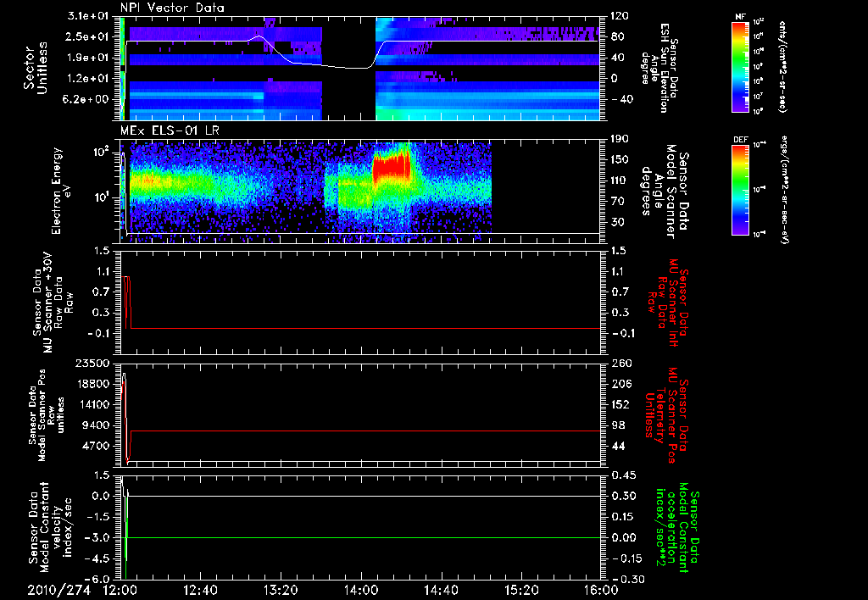Image resolution: width=868 pixels, height=600 pixels.
Task: Click the 'ESH Sun Elevation Angle' axis label
Action: pos(659,67)
